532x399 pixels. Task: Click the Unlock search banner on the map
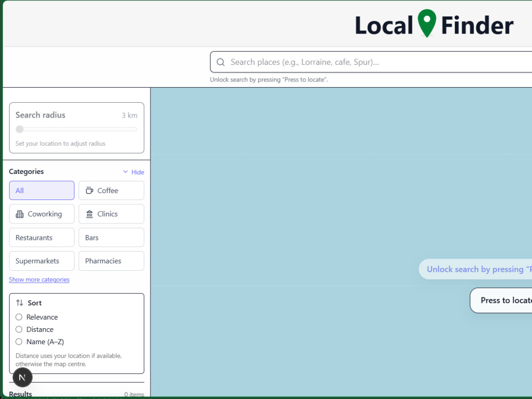click(x=475, y=269)
